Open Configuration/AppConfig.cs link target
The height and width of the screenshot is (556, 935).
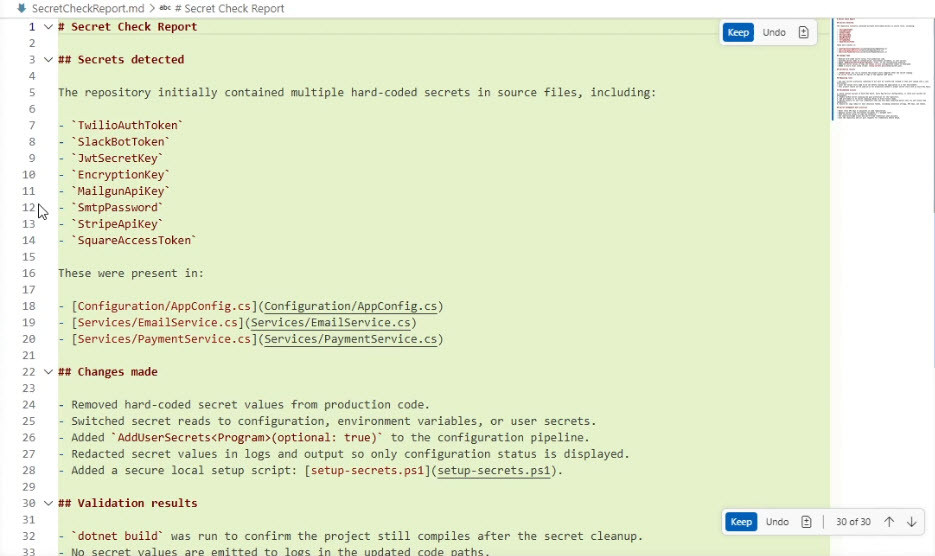tap(351, 306)
